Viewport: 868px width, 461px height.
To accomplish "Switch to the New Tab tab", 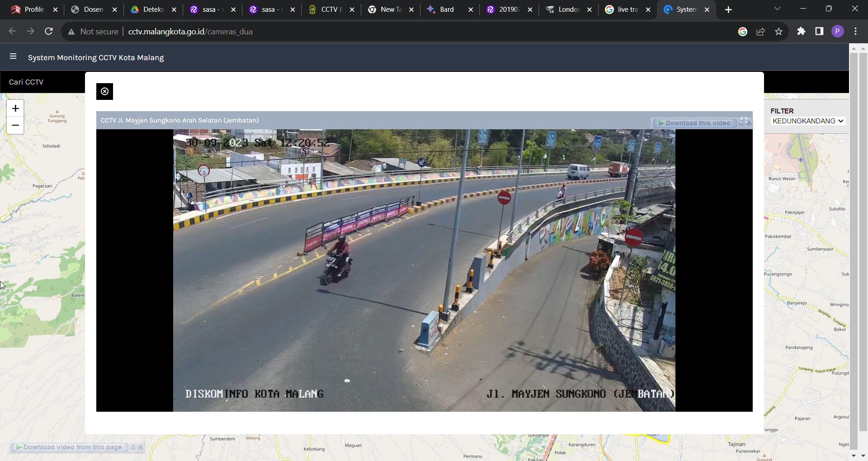I will 390,9.
